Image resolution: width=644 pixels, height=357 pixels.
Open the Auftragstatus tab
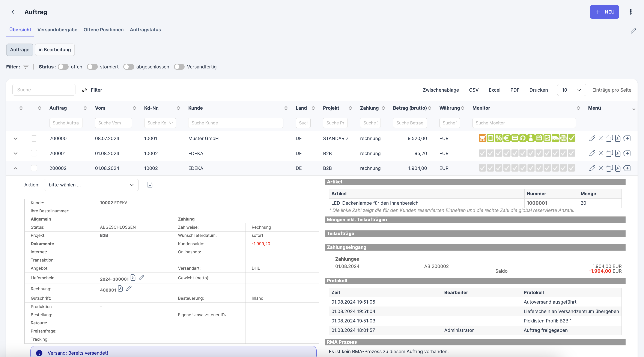(145, 30)
